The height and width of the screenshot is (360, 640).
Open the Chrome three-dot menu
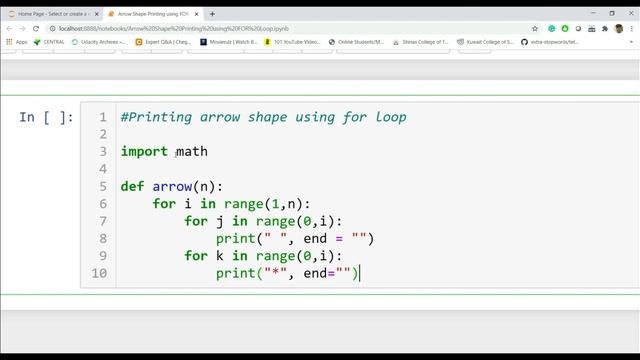[632, 29]
